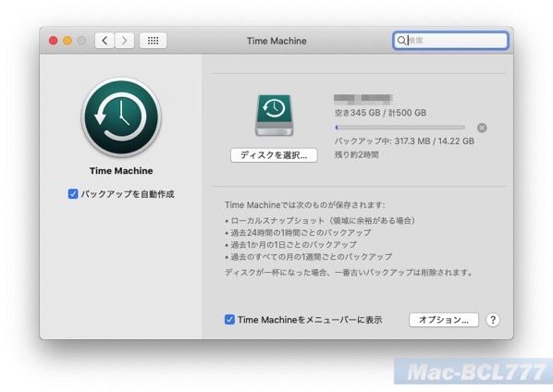Screen dimensions: 553x392
Task: Click the ローカルスナップショット bullet line
Action: coord(320,221)
